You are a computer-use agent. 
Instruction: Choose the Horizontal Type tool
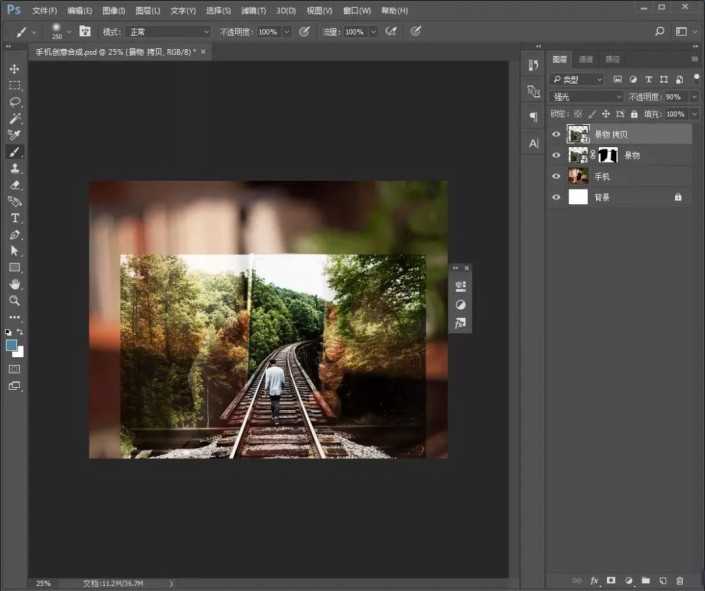click(x=15, y=218)
